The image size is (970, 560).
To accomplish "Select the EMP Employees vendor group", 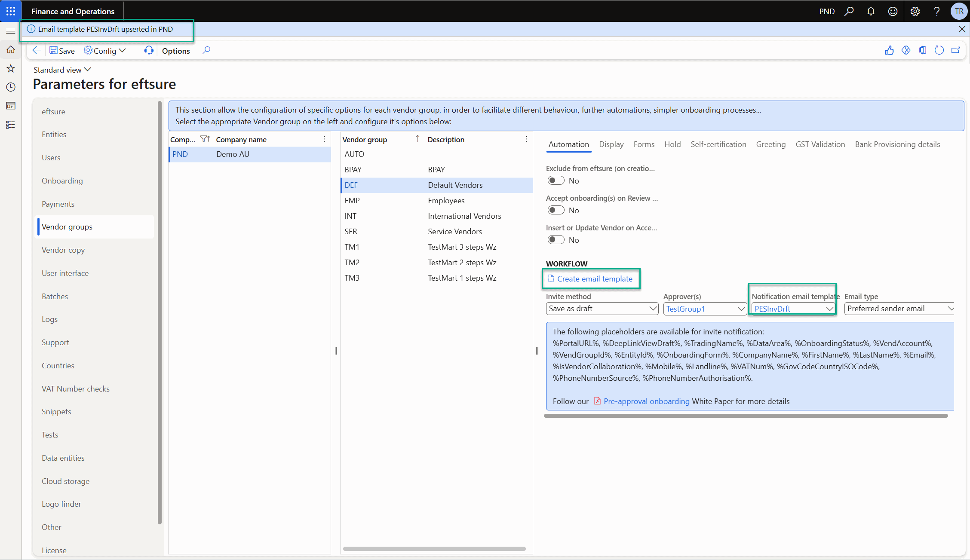I will [437, 201].
